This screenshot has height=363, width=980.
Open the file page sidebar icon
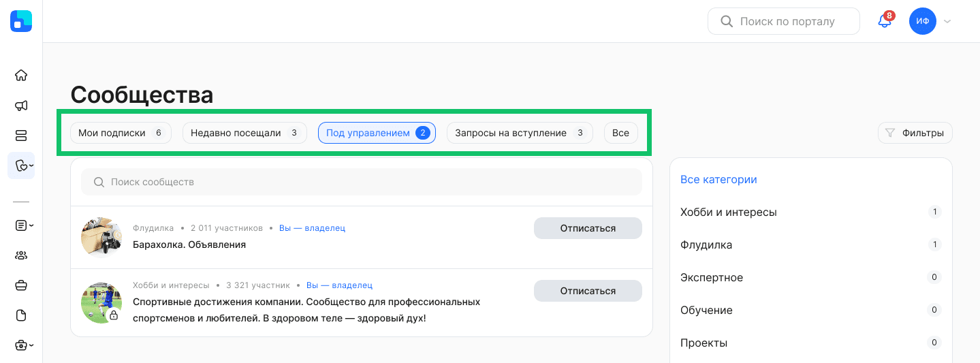coord(21,315)
